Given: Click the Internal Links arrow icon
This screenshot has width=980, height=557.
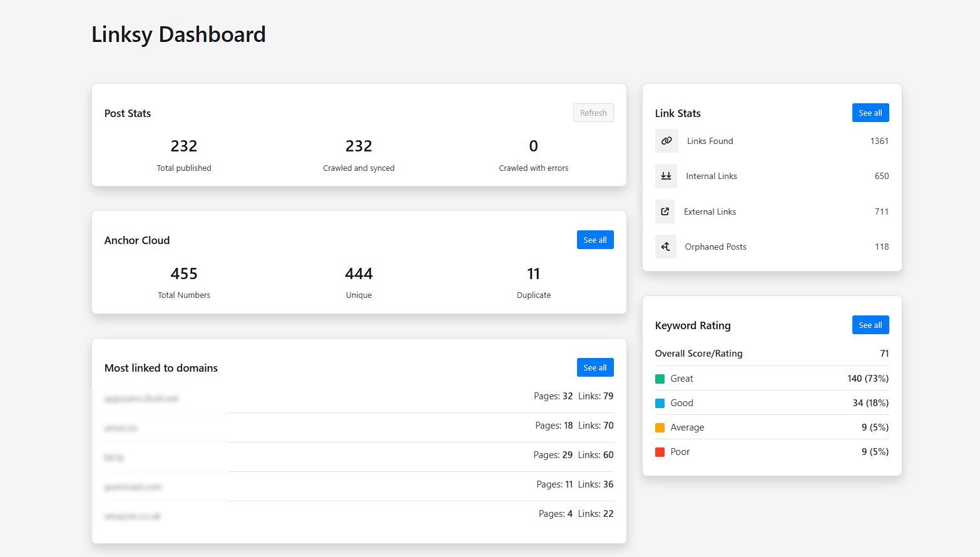Looking at the screenshot, I should pos(666,176).
